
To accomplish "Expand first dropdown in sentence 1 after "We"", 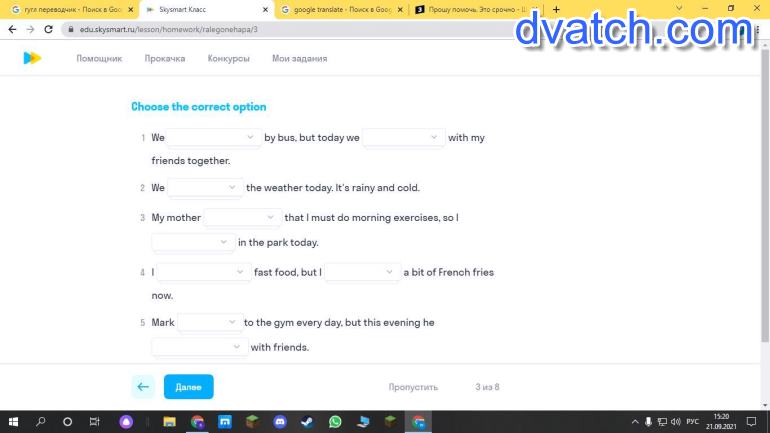I will point(214,137).
